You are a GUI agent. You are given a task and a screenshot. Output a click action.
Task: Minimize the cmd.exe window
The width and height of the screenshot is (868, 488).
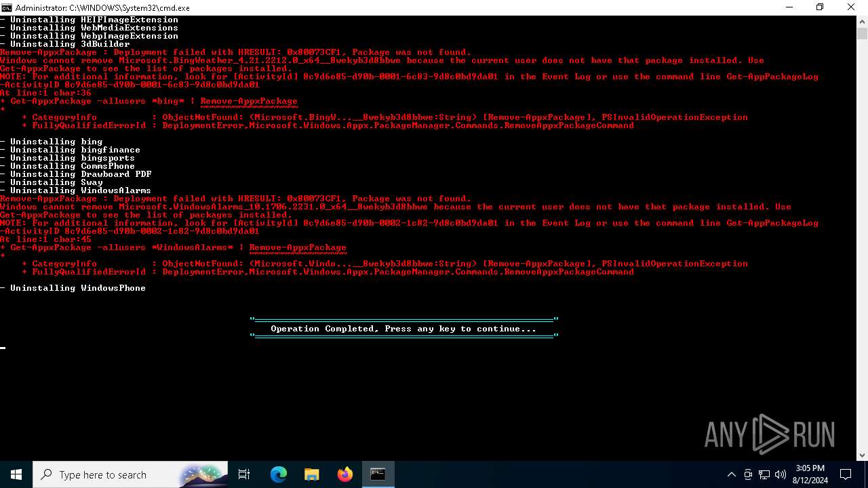[x=789, y=7]
